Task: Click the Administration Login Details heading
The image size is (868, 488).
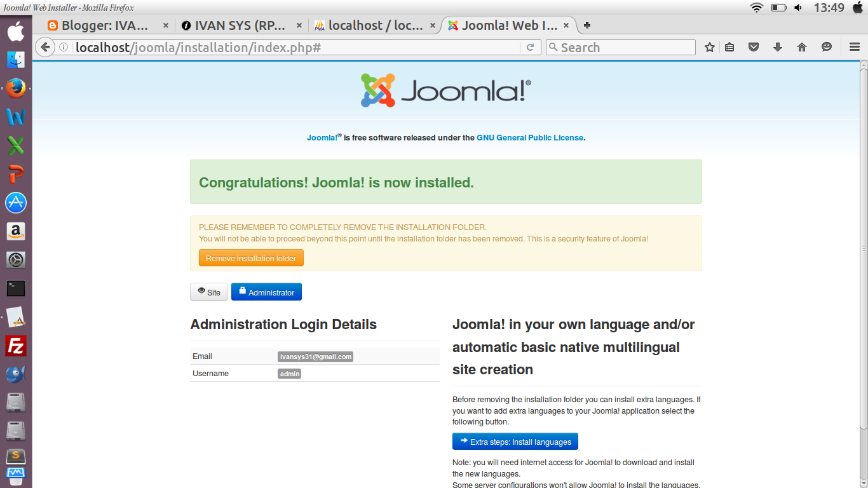Action: coord(283,324)
